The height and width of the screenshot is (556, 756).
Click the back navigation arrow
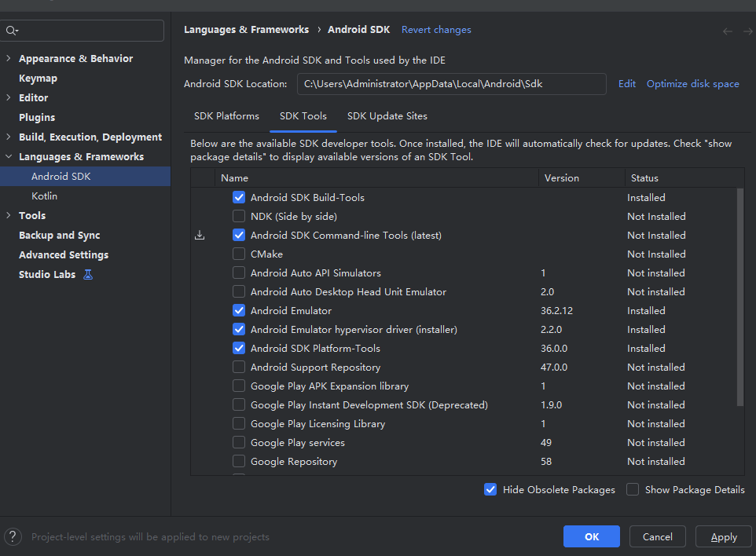pos(728,30)
